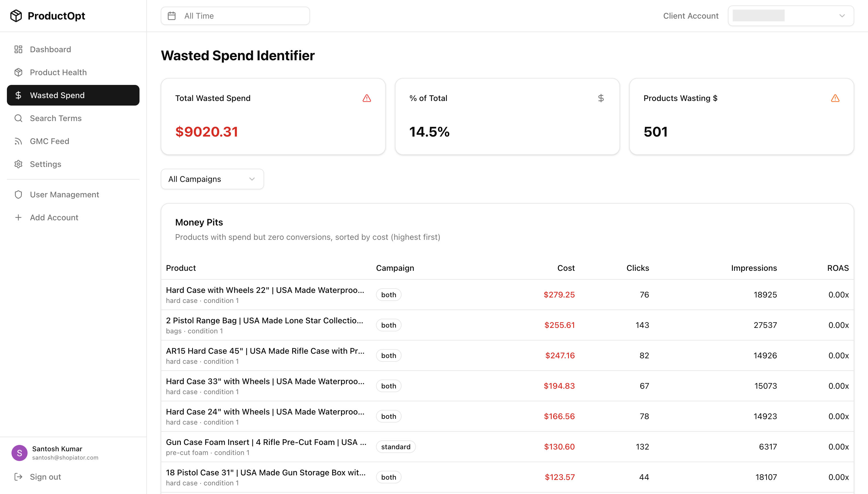Click the Product Health box icon
The image size is (868, 494).
click(18, 72)
